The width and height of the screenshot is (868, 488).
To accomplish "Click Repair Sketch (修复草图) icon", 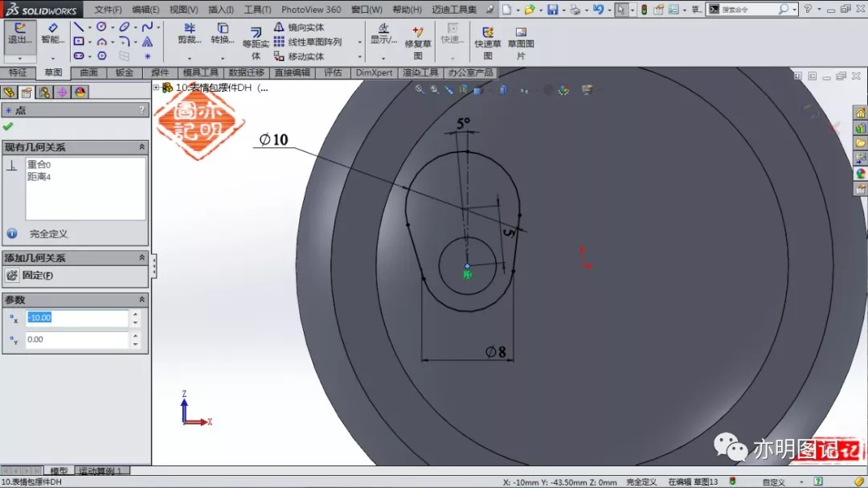I will (x=418, y=31).
